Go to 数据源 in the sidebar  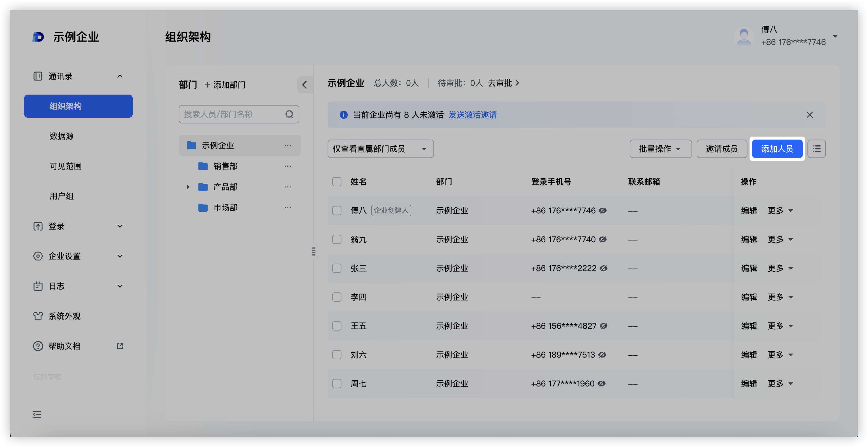61,136
